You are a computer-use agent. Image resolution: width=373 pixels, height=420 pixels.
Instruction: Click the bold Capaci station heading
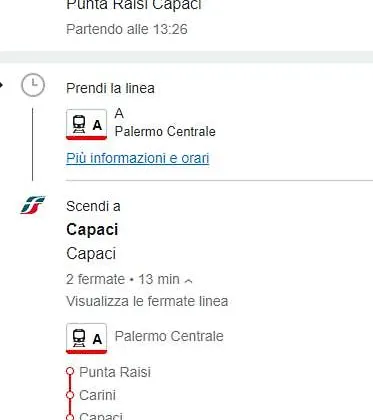92,230
